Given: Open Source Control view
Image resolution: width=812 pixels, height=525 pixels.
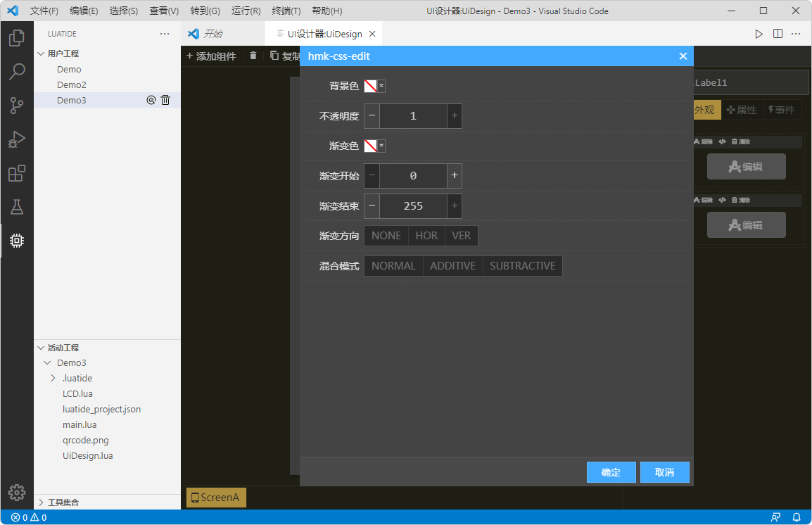Looking at the screenshot, I should coord(17,106).
